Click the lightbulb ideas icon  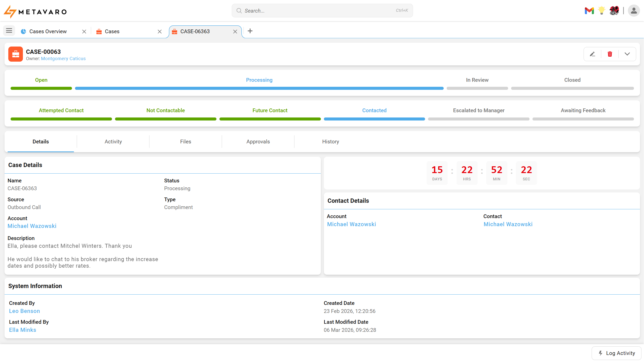tap(601, 11)
